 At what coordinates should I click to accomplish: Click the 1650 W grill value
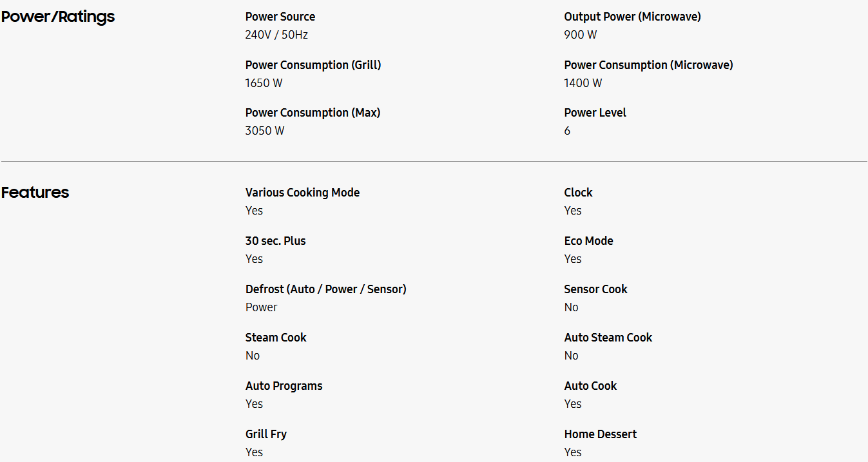pyautogui.click(x=264, y=83)
